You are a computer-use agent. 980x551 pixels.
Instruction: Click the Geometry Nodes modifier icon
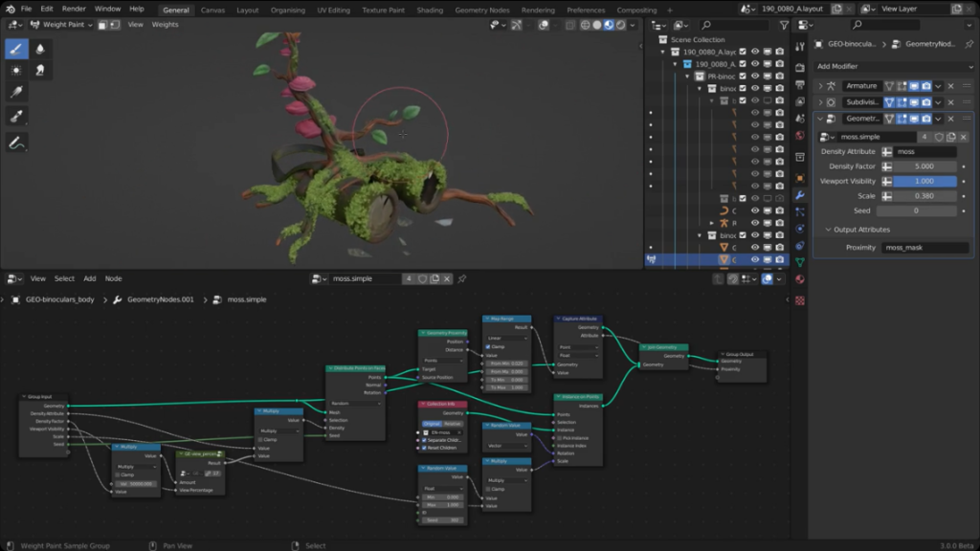point(833,119)
